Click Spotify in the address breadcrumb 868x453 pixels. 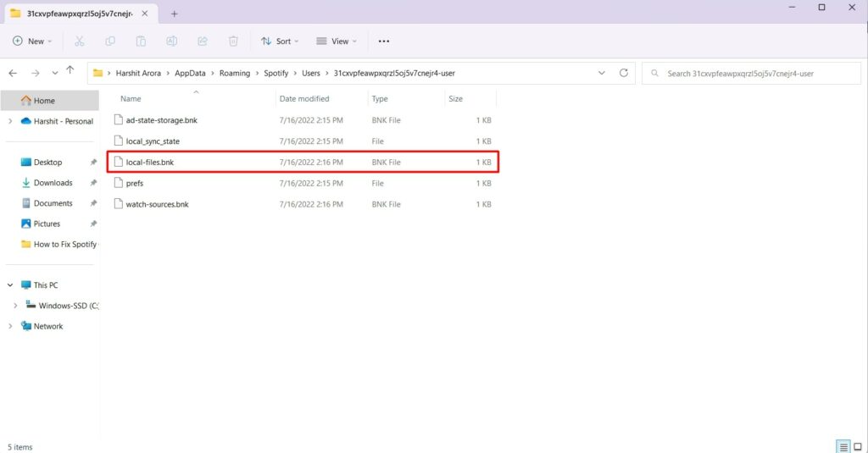tap(275, 73)
